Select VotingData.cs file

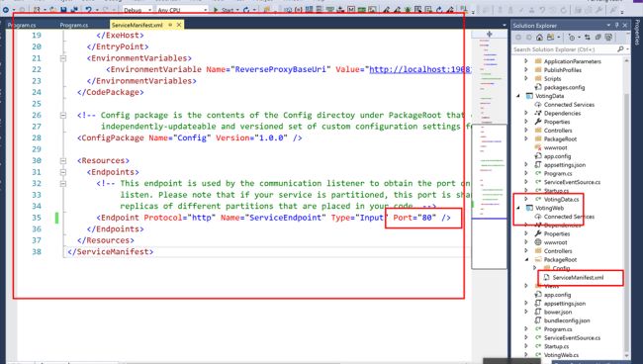coord(562,199)
